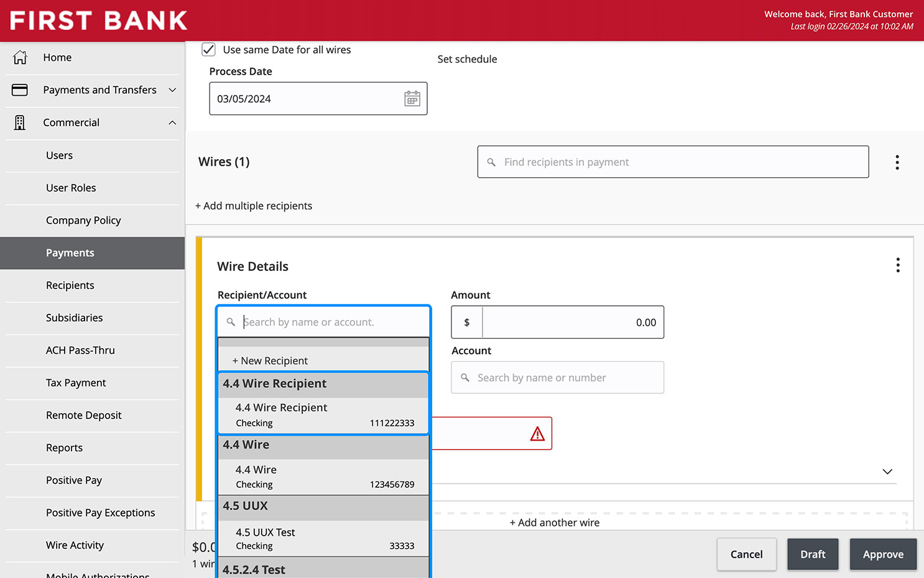Click the Cancel button

click(746, 554)
